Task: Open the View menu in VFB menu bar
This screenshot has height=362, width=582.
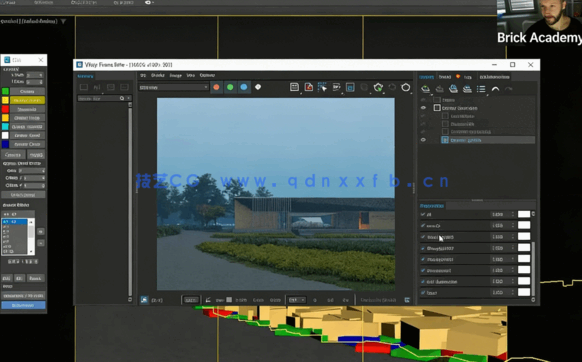Action: click(190, 75)
